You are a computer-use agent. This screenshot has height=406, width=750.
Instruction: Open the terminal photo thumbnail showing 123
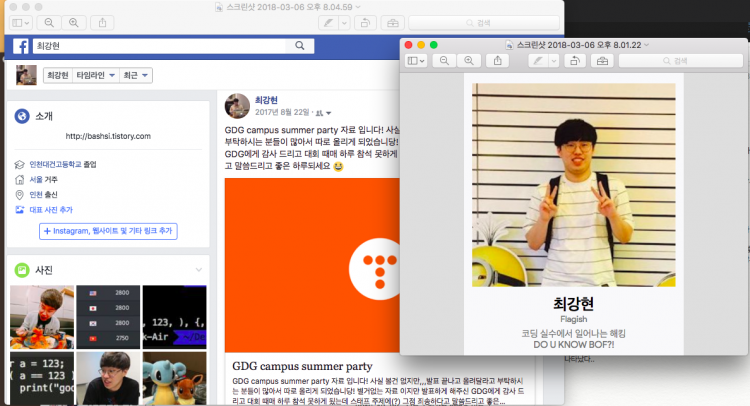tap(175, 317)
